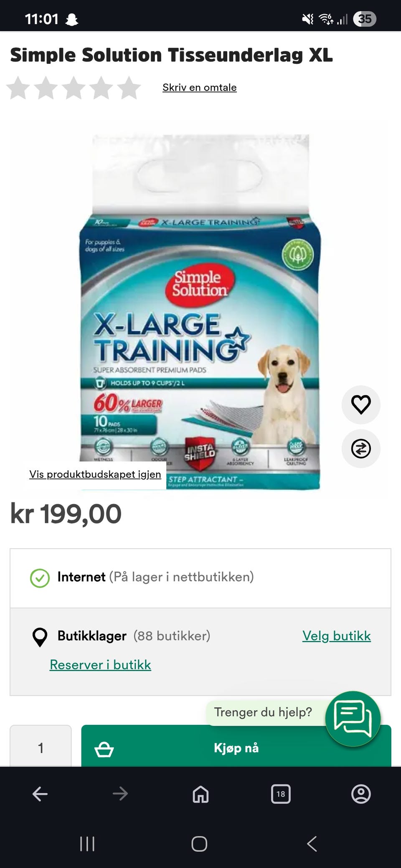Open the browser home icon
This screenshot has width=401, height=868.
coord(200,794)
